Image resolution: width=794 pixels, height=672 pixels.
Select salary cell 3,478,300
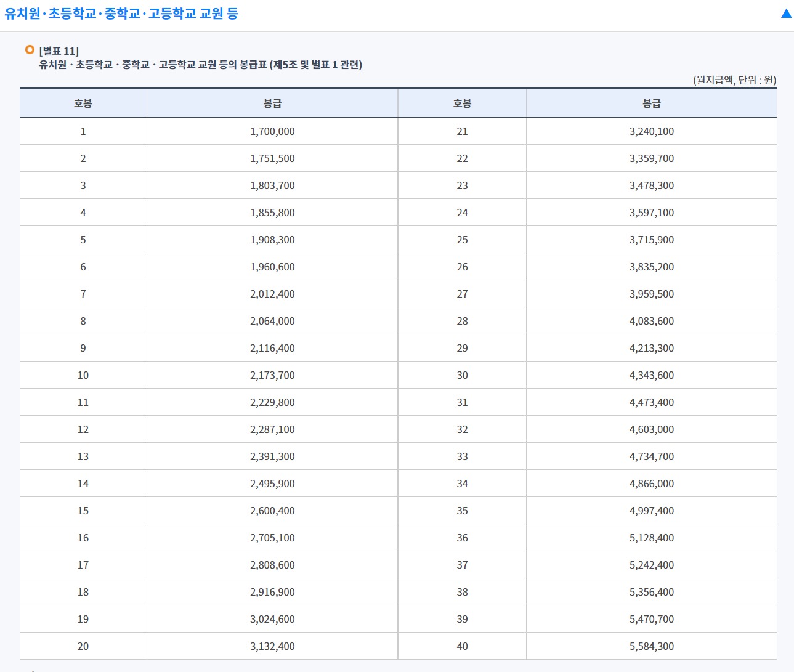(652, 185)
